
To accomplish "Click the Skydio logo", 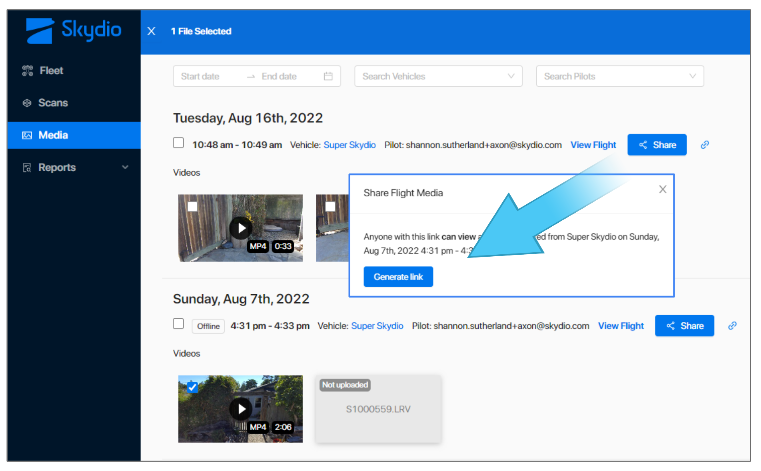I will (73, 30).
